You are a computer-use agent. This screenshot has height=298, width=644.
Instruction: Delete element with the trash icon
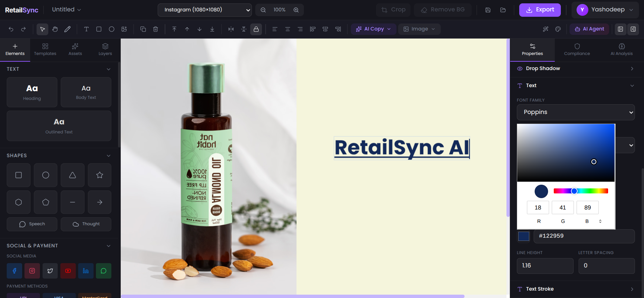click(x=156, y=29)
